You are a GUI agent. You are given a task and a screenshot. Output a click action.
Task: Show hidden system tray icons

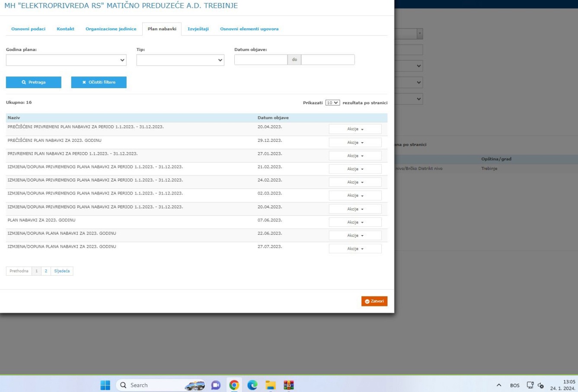point(499,385)
